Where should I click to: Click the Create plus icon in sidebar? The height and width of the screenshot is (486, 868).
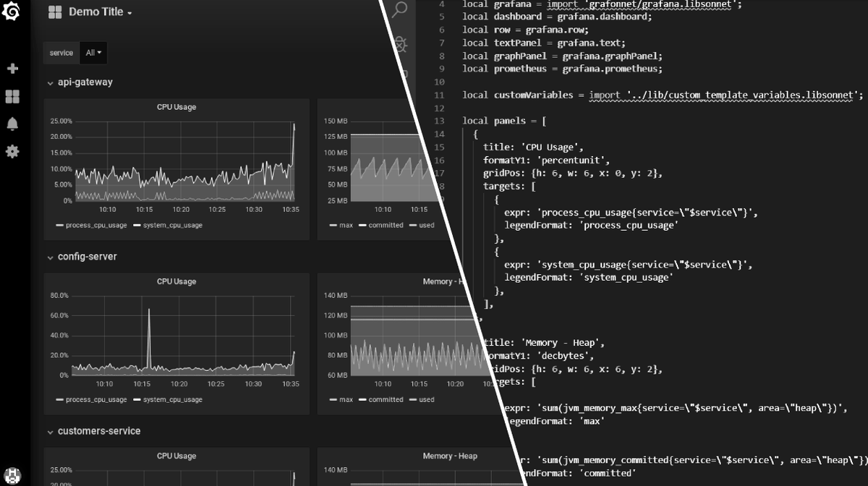(12, 69)
